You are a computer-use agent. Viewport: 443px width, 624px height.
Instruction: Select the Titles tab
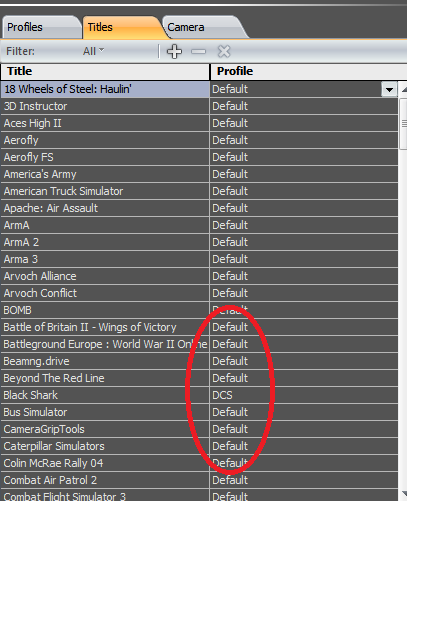click(122, 27)
